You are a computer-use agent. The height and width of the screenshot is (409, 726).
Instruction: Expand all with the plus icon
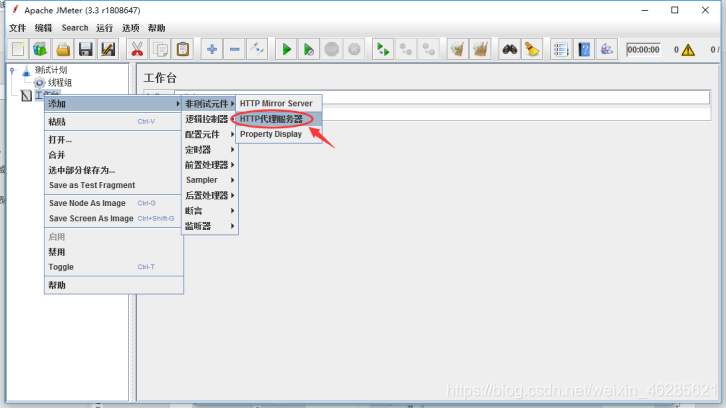212,49
